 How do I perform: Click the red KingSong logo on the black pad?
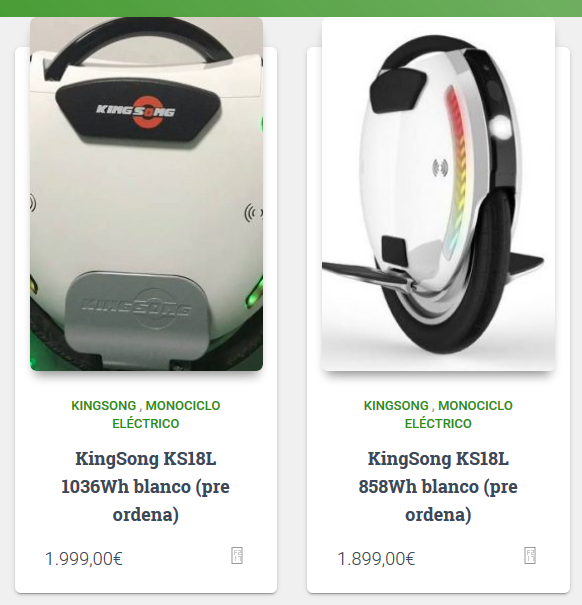pyautogui.click(x=135, y=111)
